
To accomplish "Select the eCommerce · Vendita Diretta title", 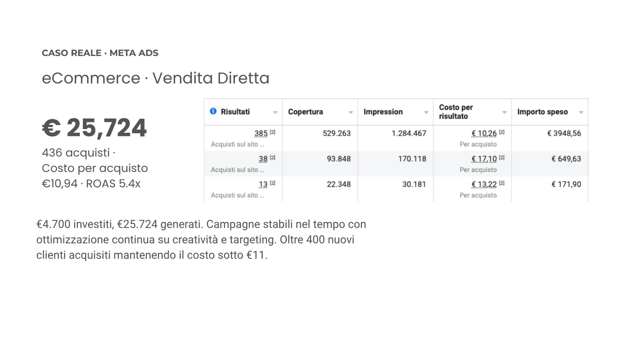I will (155, 78).
